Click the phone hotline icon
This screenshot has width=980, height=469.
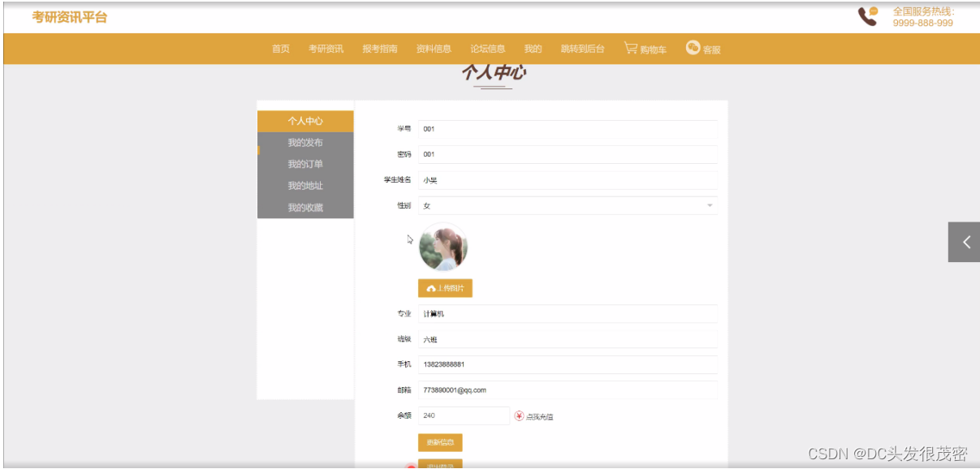tap(868, 16)
